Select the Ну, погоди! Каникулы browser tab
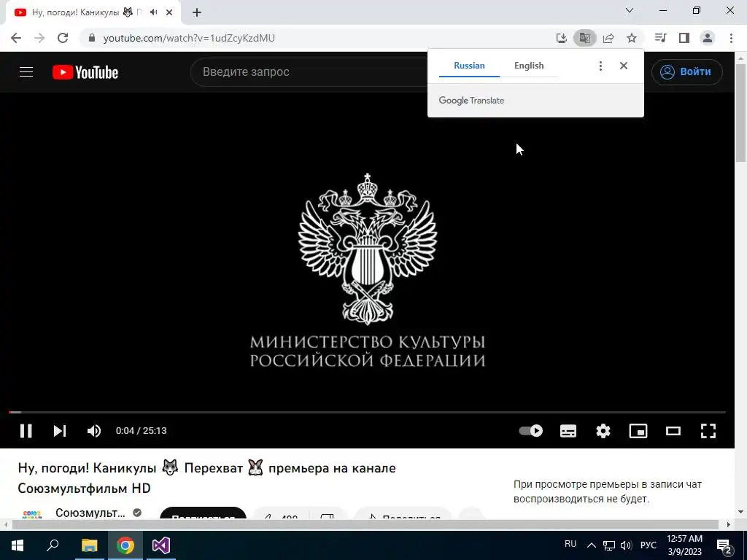This screenshot has height=560, width=747. click(93, 12)
